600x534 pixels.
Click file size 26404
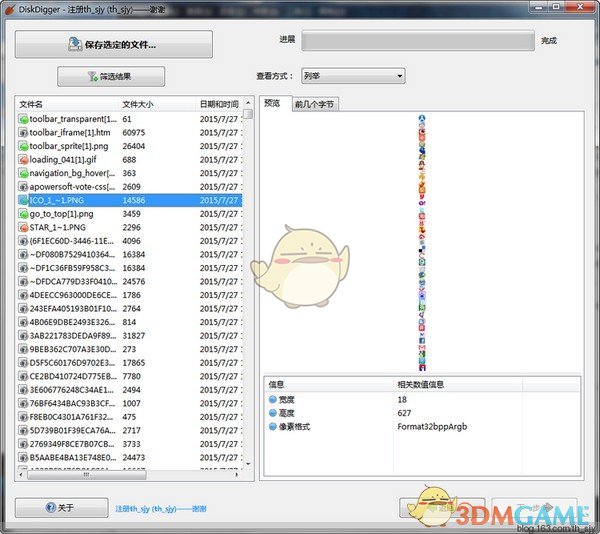coord(134,146)
